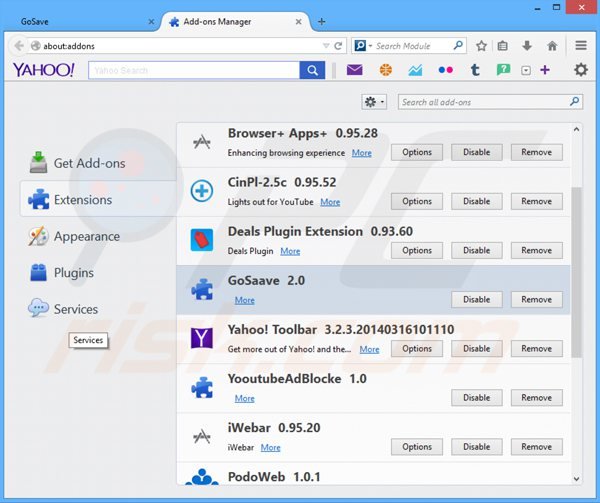Click More link for Yahoo! Toolbar
Viewport: 600px width, 503px height.
[x=369, y=349]
